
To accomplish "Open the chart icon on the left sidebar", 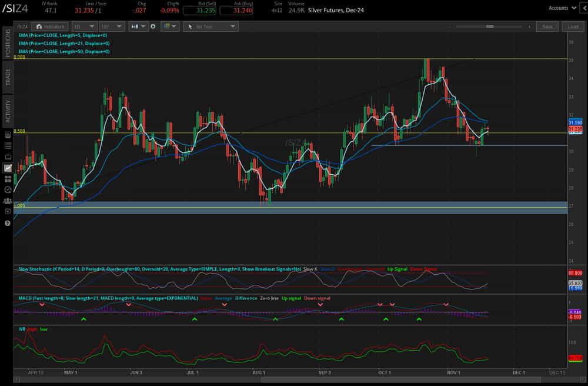I will pos(8,168).
